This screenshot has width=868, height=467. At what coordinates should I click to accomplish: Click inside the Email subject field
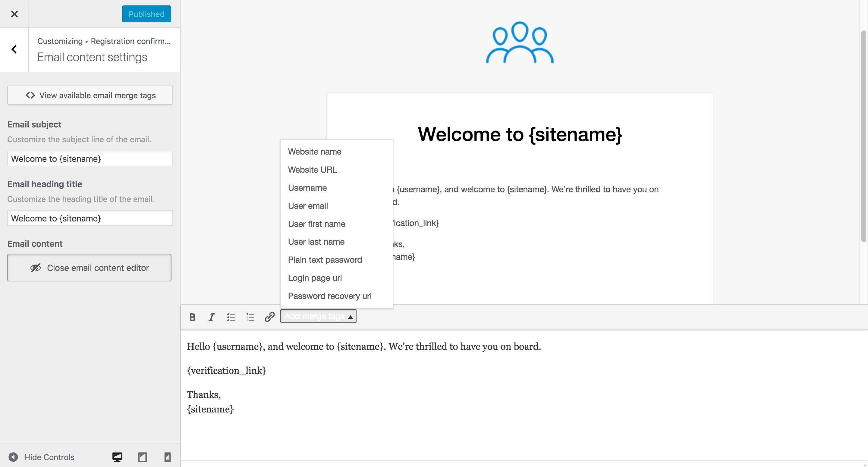click(x=90, y=159)
